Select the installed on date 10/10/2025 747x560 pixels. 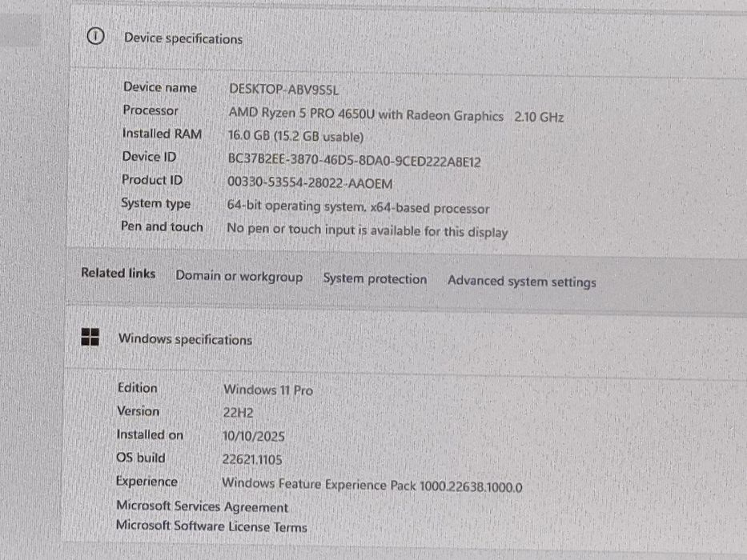pyautogui.click(x=254, y=436)
